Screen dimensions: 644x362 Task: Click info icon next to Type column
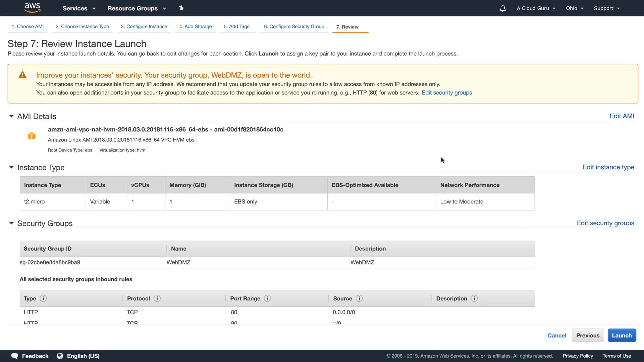tap(43, 298)
